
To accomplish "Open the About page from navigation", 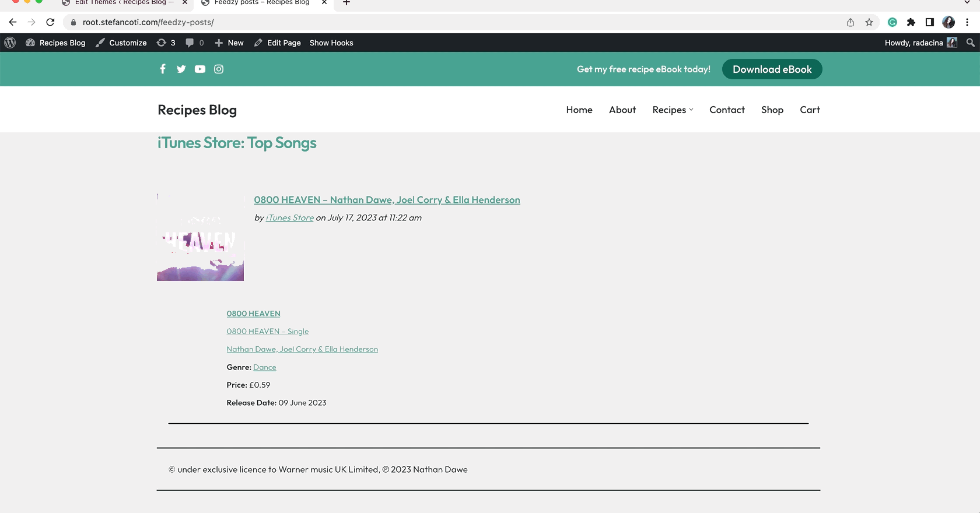I will coord(622,110).
